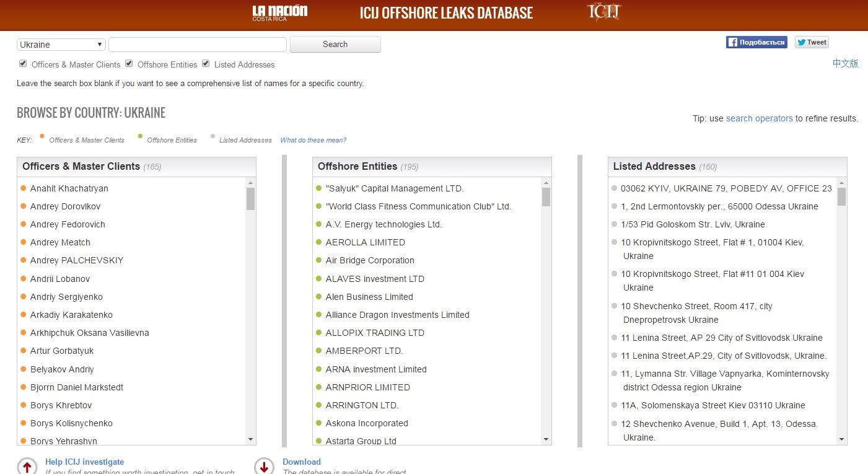Click ICIJ Offshore Leaks Database title
The image size is (868, 474).
click(x=446, y=13)
